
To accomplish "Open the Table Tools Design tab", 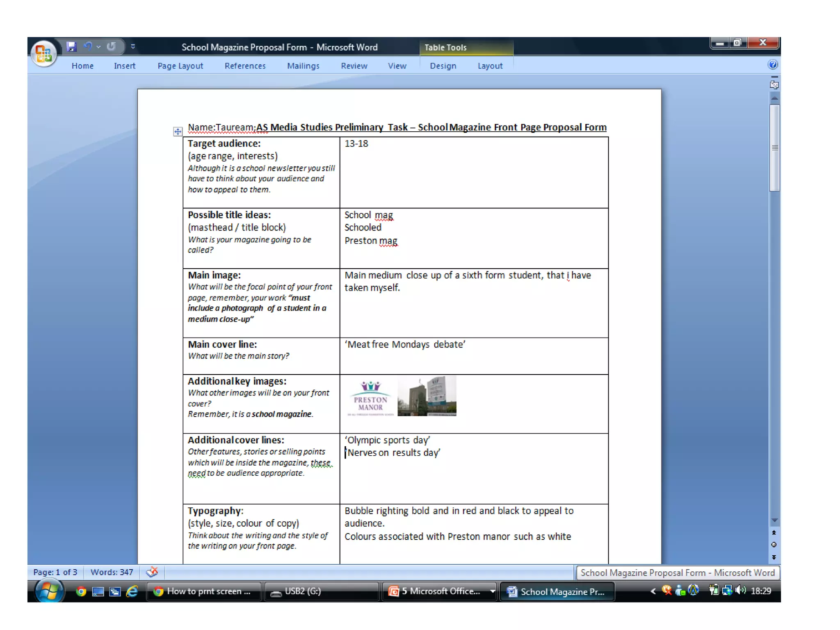I will click(x=443, y=66).
